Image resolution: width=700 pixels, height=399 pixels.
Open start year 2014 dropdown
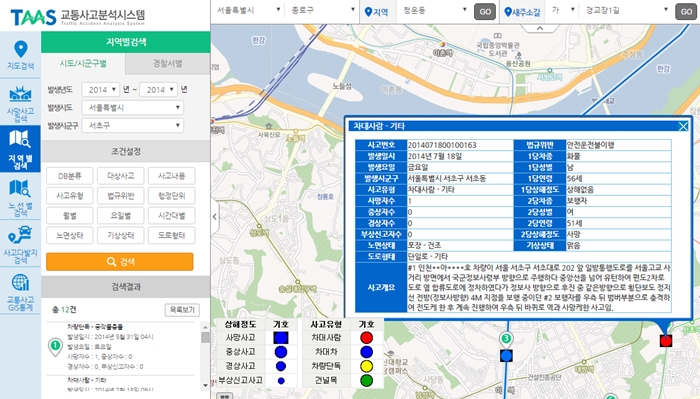click(100, 90)
